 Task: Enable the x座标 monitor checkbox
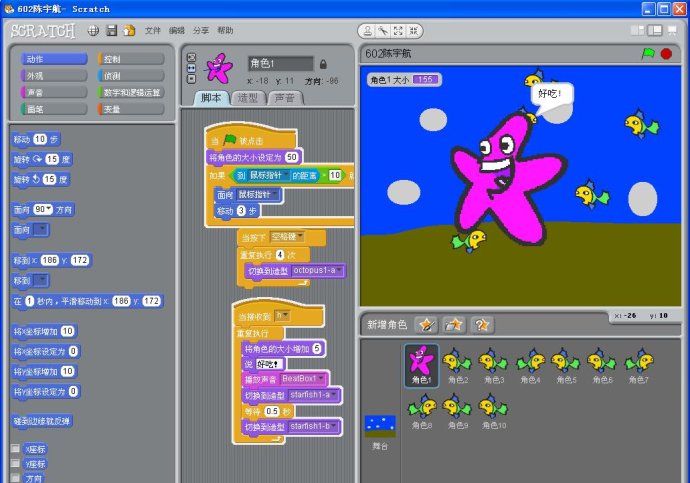(15, 448)
